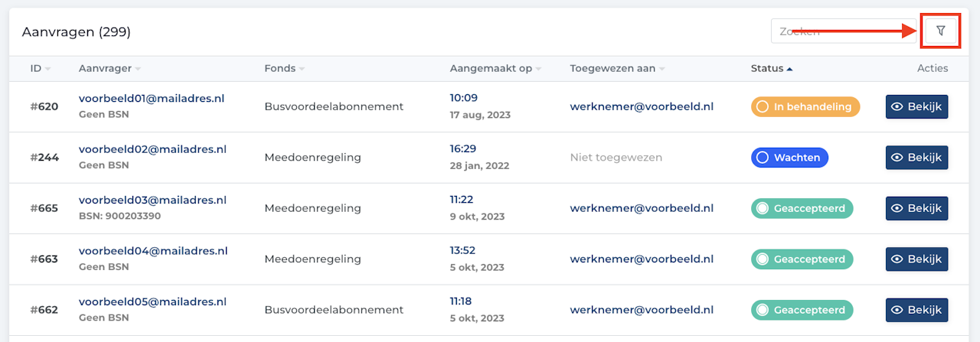View request #663 via Bekijk eye icon
This screenshot has height=342, width=980.
[x=897, y=259]
